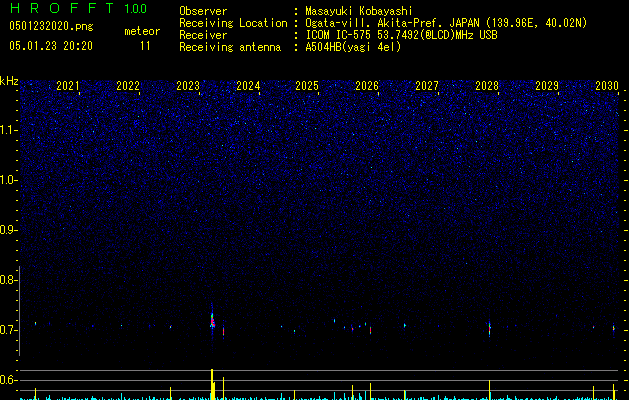Click the time axis label 2023
The image size is (629, 400).
(188, 85)
